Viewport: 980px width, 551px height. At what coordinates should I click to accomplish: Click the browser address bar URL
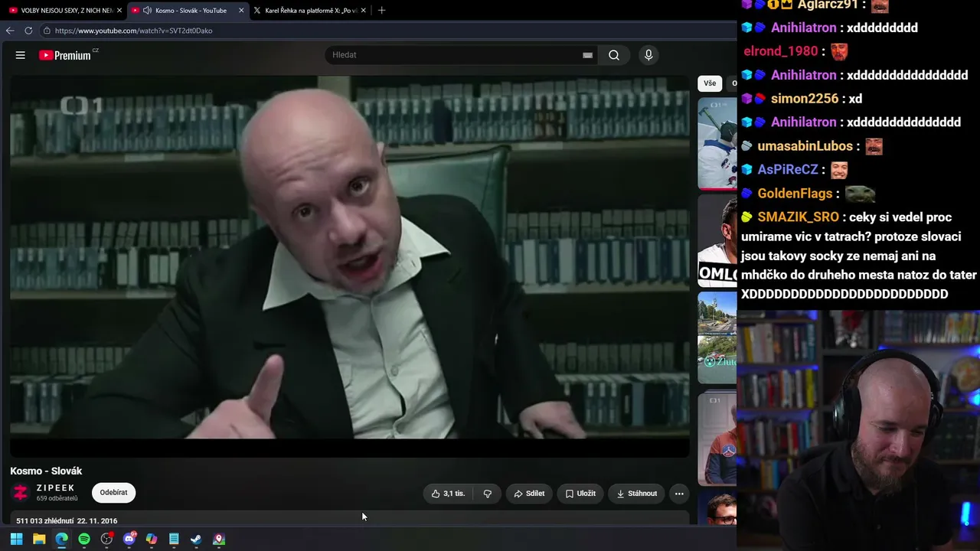tap(134, 31)
